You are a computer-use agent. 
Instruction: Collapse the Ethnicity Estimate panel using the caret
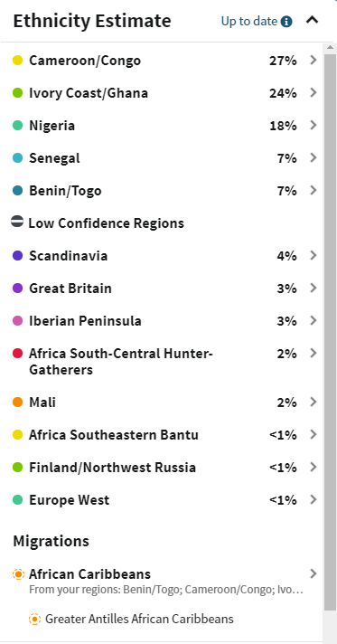tap(312, 19)
